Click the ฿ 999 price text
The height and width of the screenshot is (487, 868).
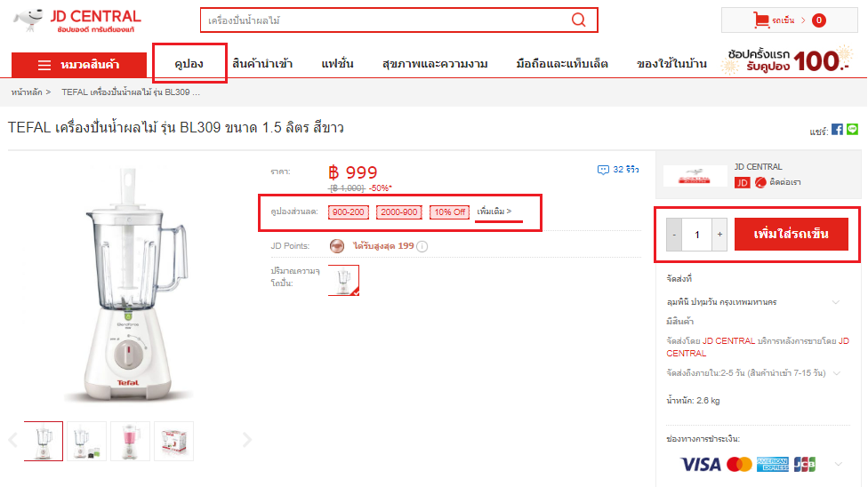pyautogui.click(x=352, y=172)
